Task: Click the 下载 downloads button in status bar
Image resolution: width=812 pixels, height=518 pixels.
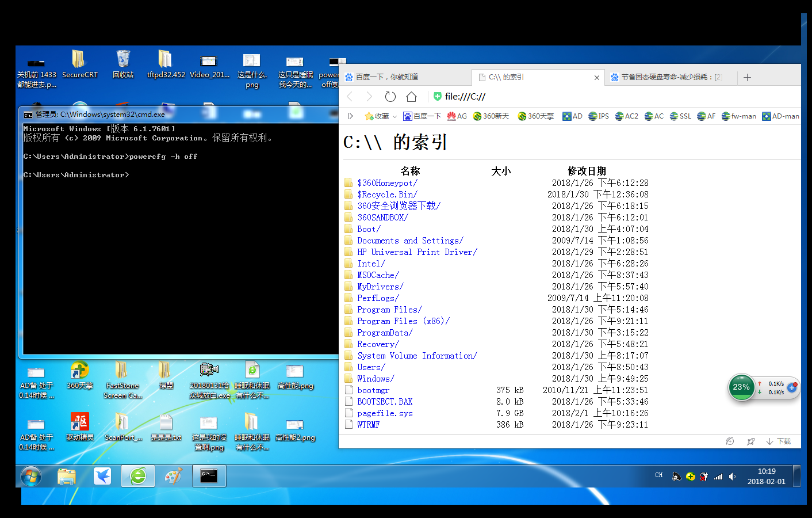Action: tap(779, 441)
